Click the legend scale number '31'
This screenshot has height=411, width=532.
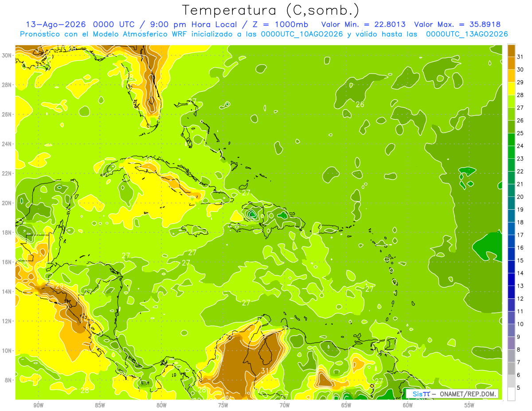pyautogui.click(x=520, y=57)
